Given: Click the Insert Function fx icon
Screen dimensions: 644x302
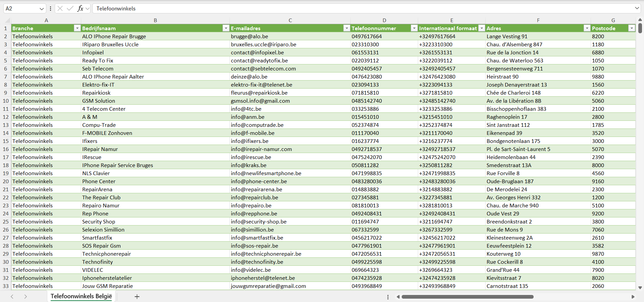Looking at the screenshot, I should (x=80, y=8).
